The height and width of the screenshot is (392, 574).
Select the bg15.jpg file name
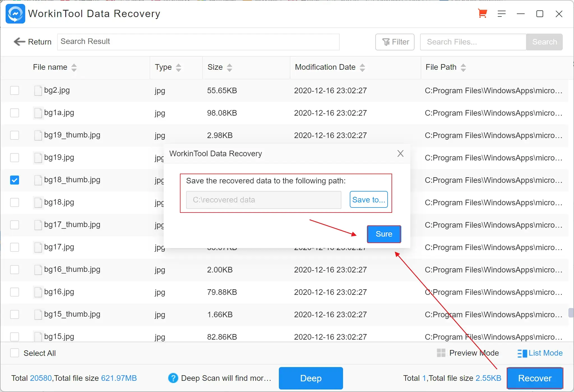59,337
